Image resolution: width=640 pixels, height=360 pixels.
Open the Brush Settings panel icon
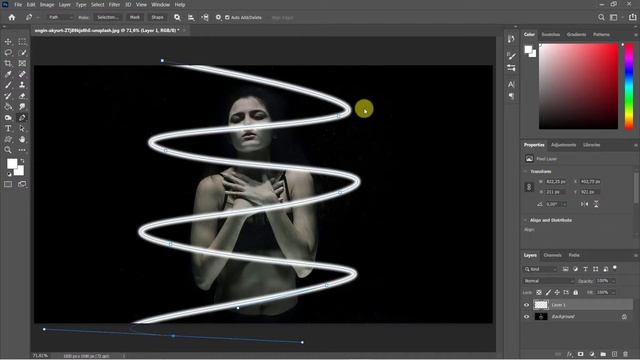point(511,56)
